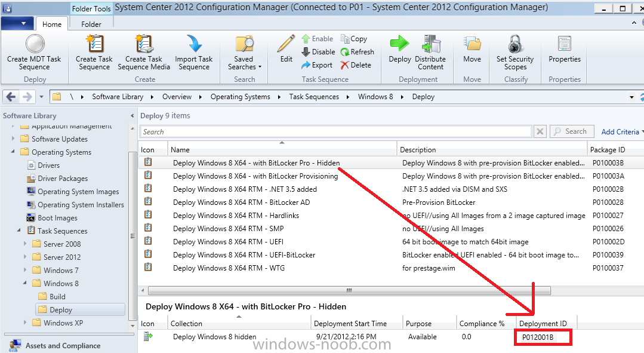Disable the selected task sequence
Screen dimensions: 644x353
pyautogui.click(x=318, y=52)
